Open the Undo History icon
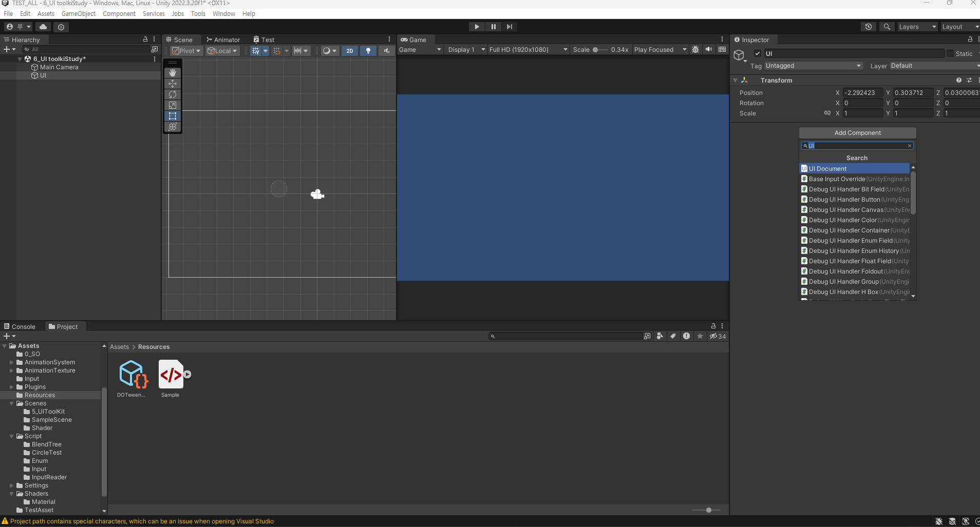The image size is (980, 527). pyautogui.click(x=869, y=27)
